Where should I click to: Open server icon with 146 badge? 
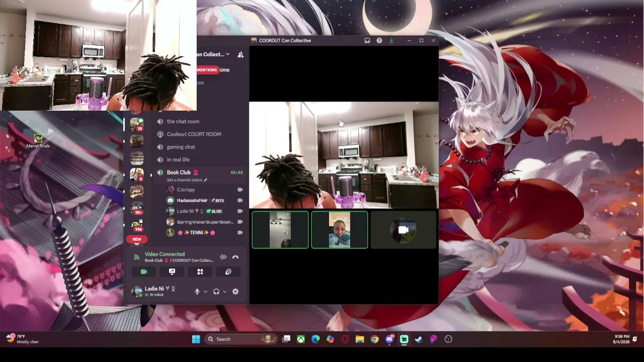pyautogui.click(x=137, y=226)
